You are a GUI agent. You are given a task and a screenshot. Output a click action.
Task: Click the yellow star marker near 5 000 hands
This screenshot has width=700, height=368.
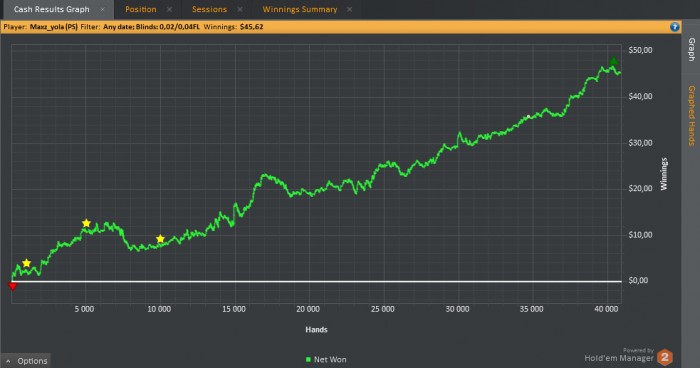[x=86, y=223]
